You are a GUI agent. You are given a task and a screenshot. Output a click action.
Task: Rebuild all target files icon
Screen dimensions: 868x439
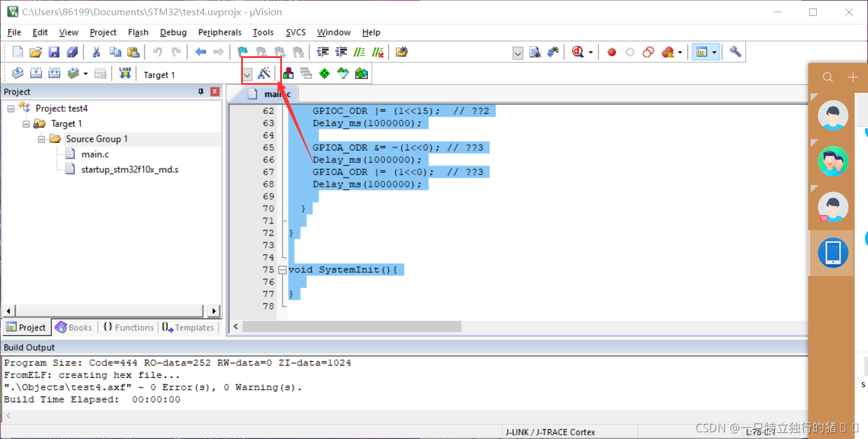(54, 74)
